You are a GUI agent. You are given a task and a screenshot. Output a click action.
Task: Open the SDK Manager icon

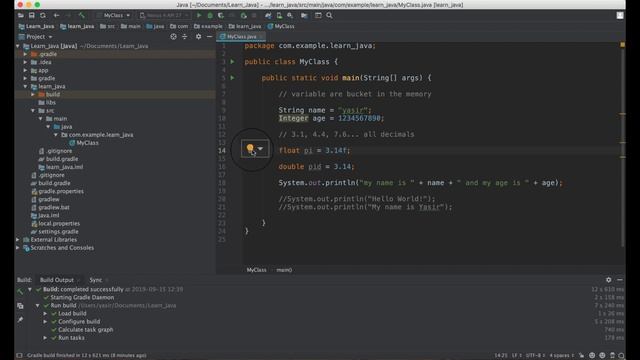290,16
